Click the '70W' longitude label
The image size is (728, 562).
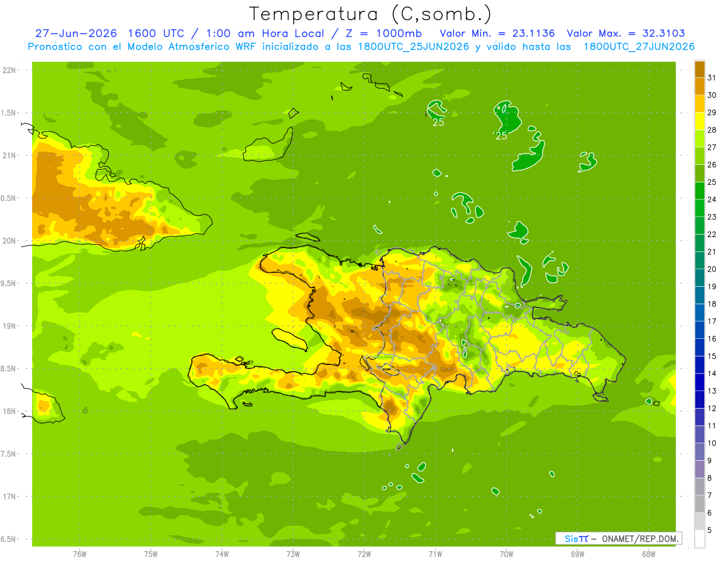[x=507, y=554]
